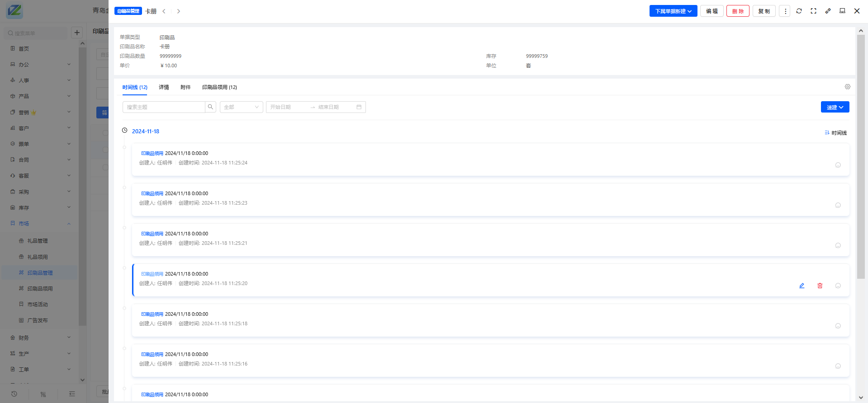This screenshot has width=868, height=403.
Task: Expand the 客服 sidebar menu
Action: click(x=40, y=176)
